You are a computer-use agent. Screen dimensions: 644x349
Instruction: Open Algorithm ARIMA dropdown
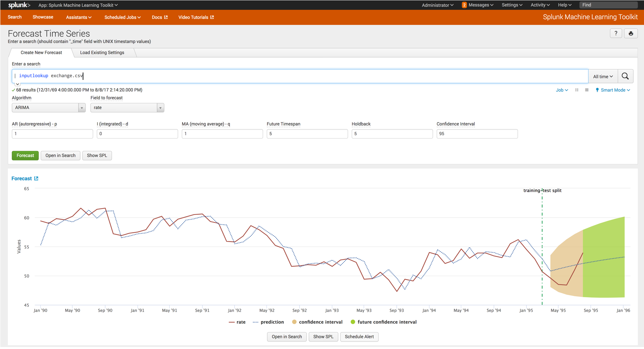pos(49,107)
